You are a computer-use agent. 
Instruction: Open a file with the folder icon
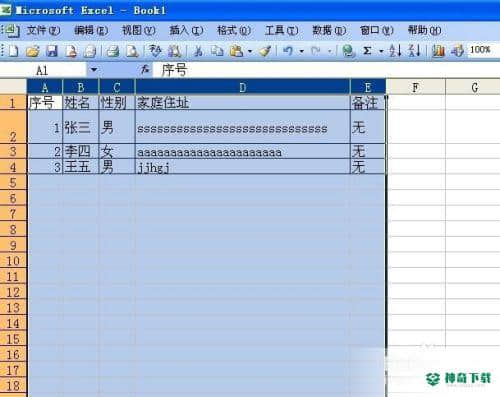[x=32, y=51]
